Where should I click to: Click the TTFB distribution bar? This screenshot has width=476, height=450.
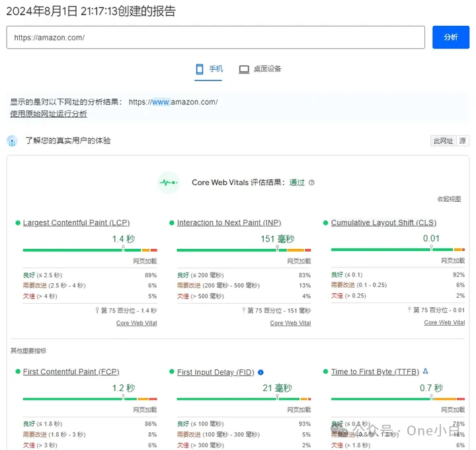click(398, 398)
